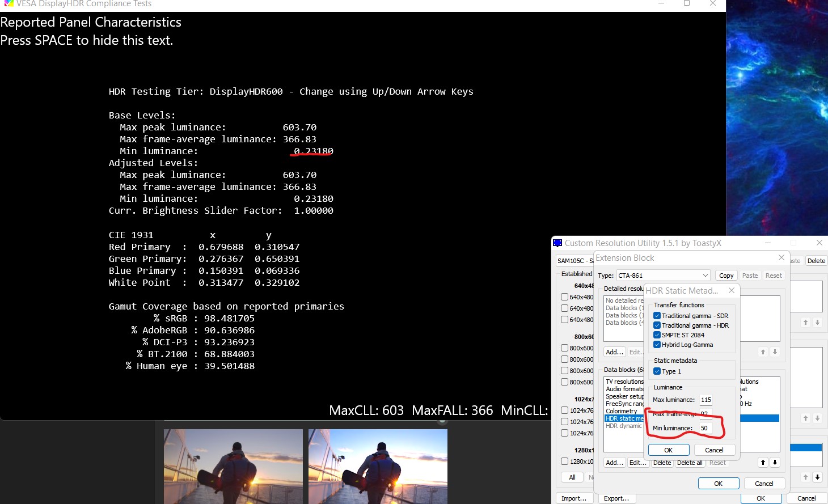Click the % sRGB coverage value
Viewport: 828px width, 504px height.
pyautogui.click(x=229, y=319)
